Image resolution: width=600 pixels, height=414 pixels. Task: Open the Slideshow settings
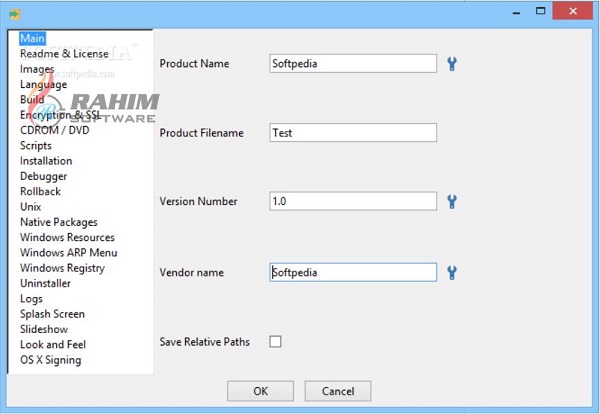44,329
